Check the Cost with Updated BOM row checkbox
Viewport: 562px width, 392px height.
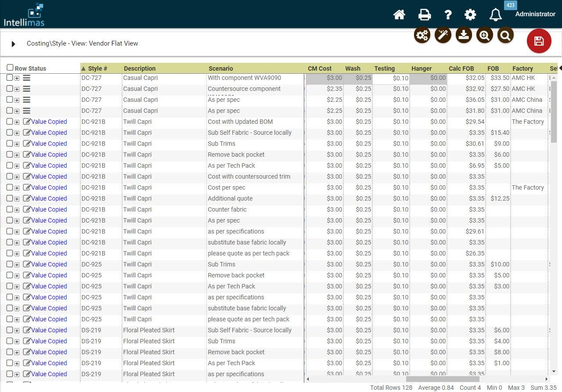[x=10, y=122]
